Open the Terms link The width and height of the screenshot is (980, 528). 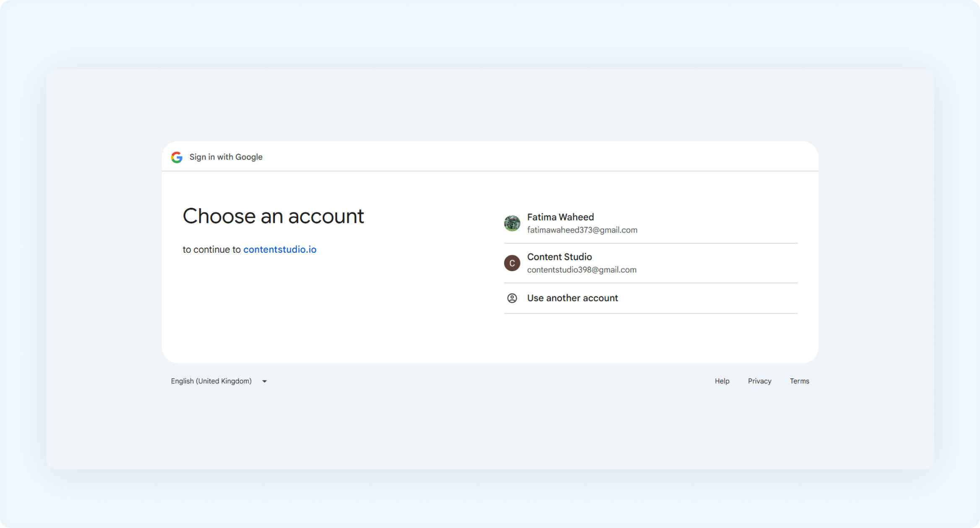(x=799, y=381)
